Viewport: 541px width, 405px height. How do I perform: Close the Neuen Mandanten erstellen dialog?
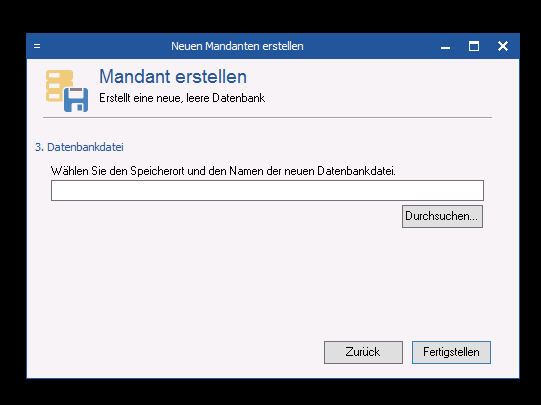(503, 46)
